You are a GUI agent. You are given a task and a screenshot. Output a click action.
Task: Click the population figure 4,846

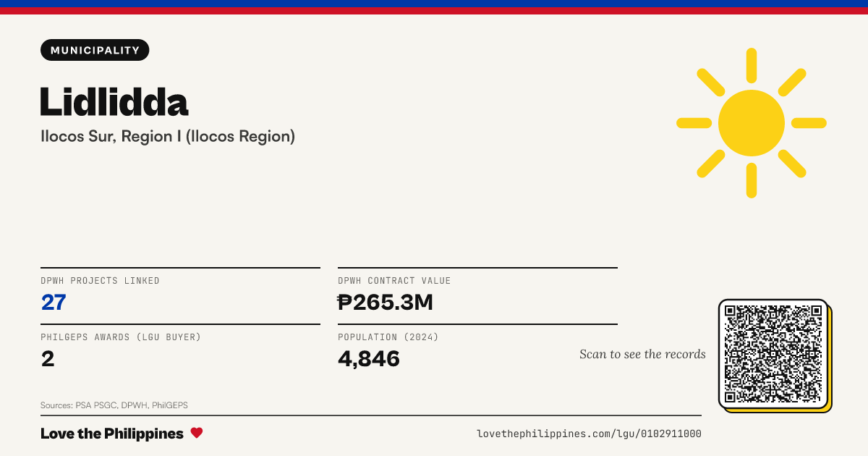369,358
